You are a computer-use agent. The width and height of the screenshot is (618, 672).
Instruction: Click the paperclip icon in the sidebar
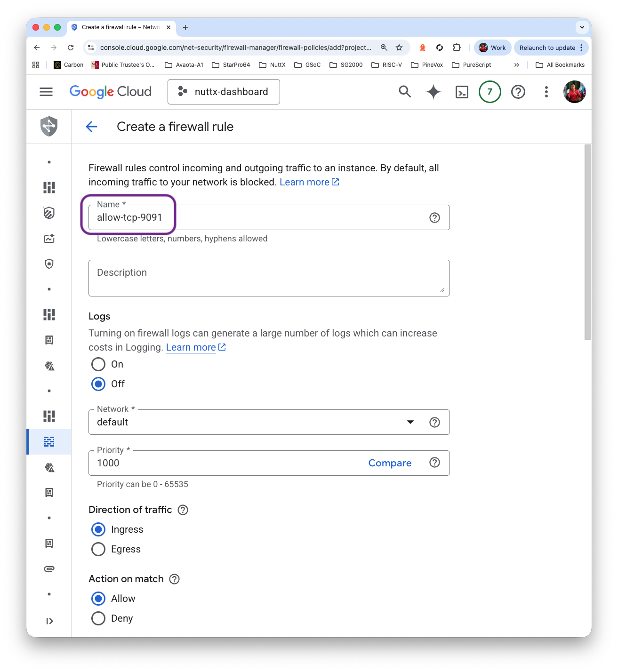point(48,568)
